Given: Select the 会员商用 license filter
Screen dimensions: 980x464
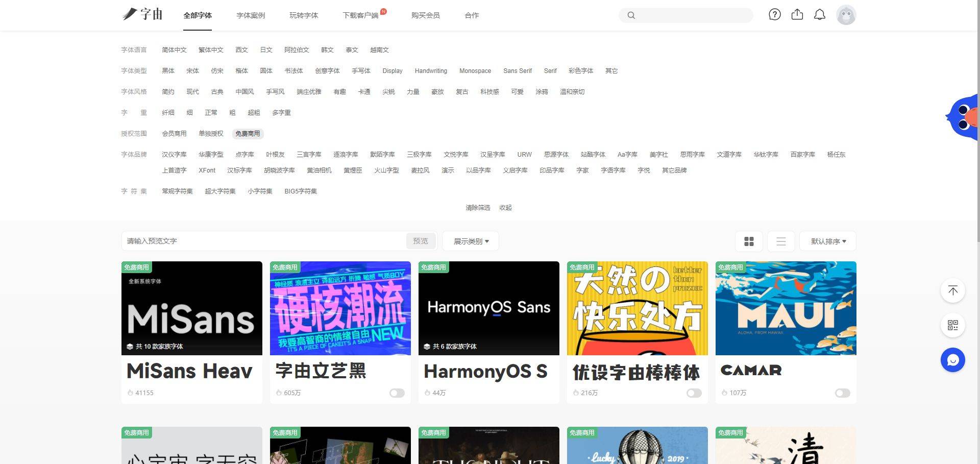Looking at the screenshot, I should pos(174,134).
